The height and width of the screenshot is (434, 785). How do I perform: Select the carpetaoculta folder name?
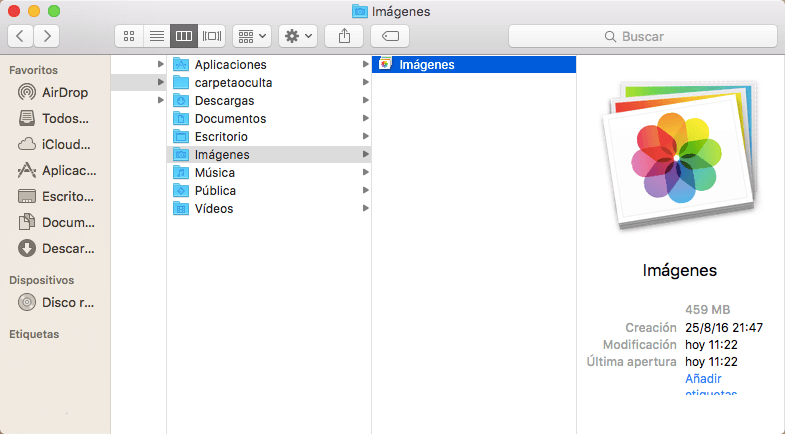tap(233, 83)
